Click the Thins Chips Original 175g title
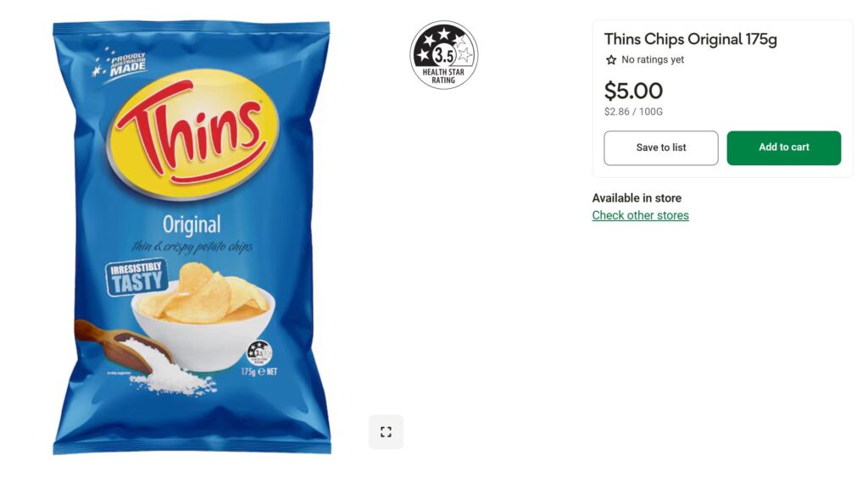This screenshot has width=868, height=488. point(690,39)
